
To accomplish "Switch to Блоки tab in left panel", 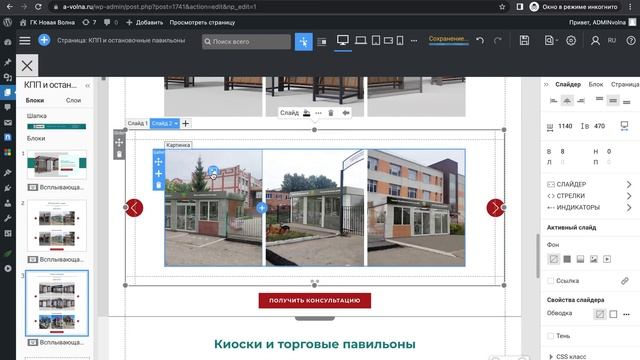I will [x=35, y=100].
